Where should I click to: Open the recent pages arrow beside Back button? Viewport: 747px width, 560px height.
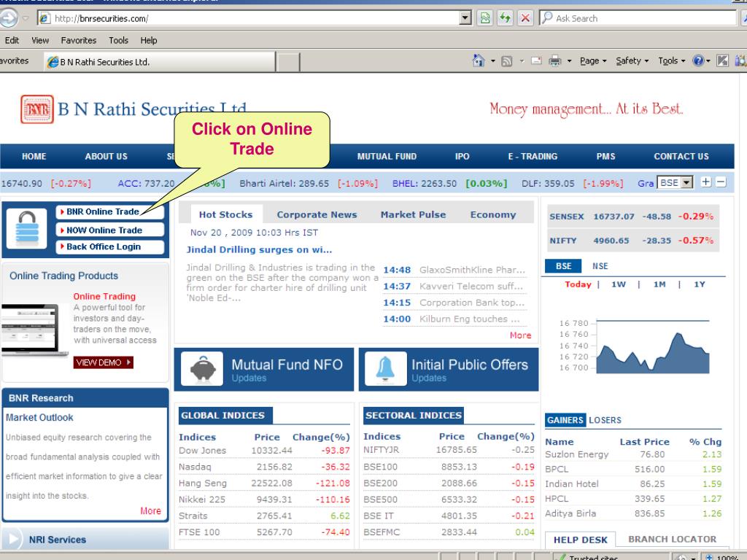[x=26, y=18]
